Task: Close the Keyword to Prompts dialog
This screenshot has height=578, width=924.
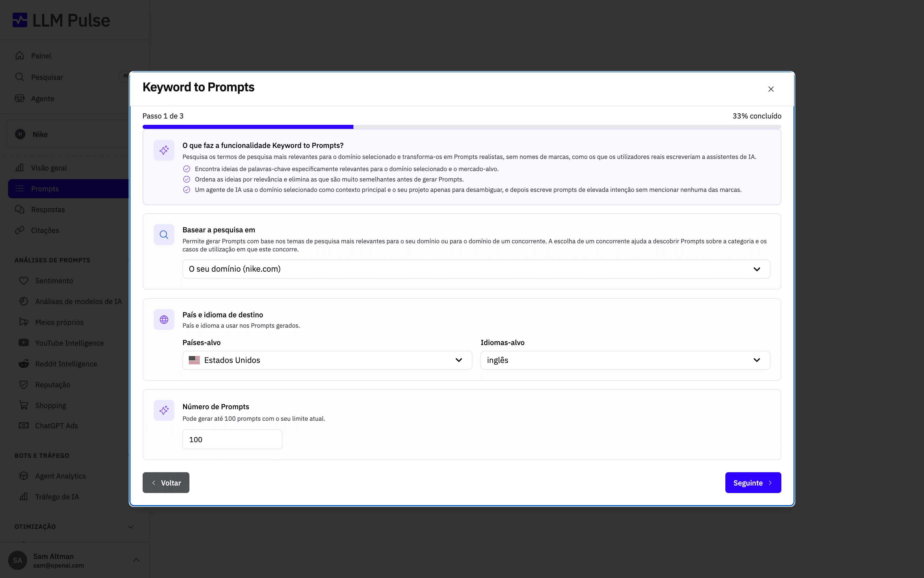Action: [770, 89]
